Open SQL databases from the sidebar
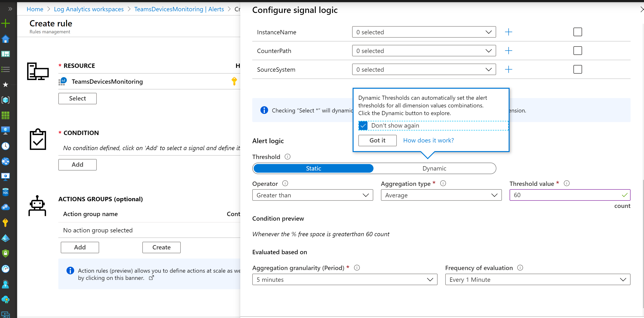The width and height of the screenshot is (644, 318). (6, 192)
